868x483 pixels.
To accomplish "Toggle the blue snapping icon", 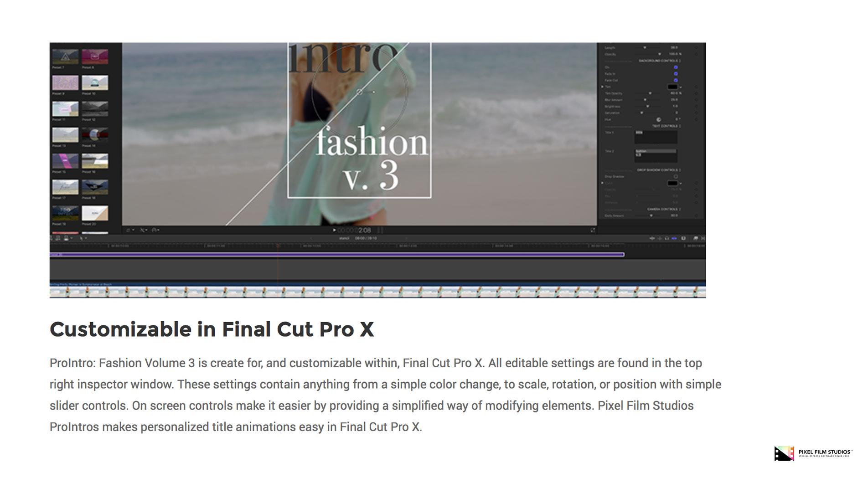I will click(x=674, y=238).
